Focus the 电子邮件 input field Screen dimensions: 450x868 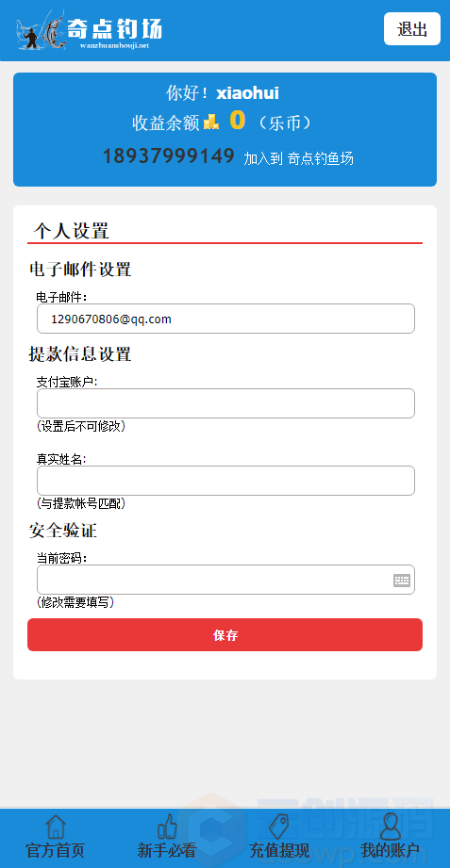(225, 319)
